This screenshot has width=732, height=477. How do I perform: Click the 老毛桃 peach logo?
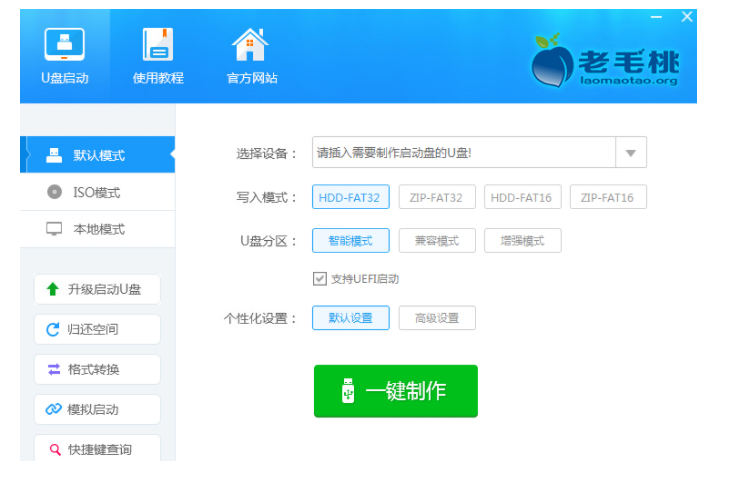tap(553, 61)
